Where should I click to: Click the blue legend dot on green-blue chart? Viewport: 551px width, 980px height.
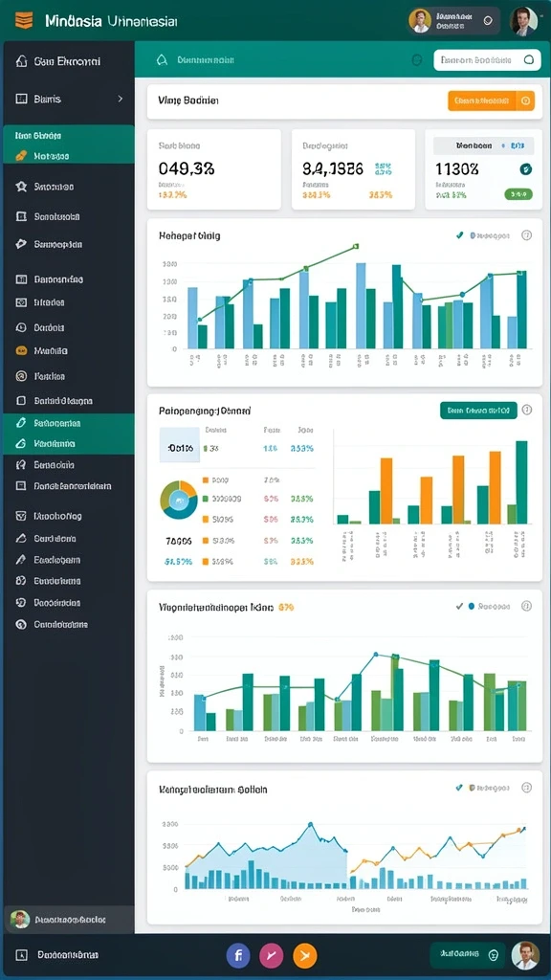[x=472, y=606]
